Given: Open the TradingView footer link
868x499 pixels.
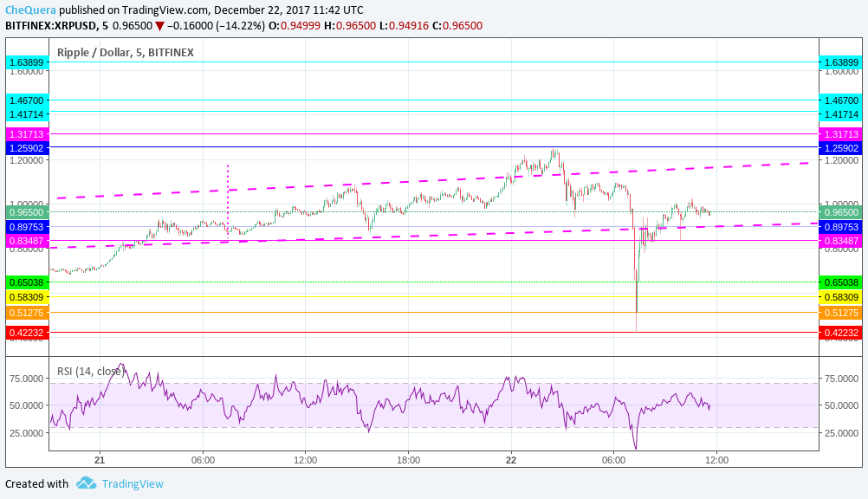Looking at the screenshot, I should click(133, 483).
